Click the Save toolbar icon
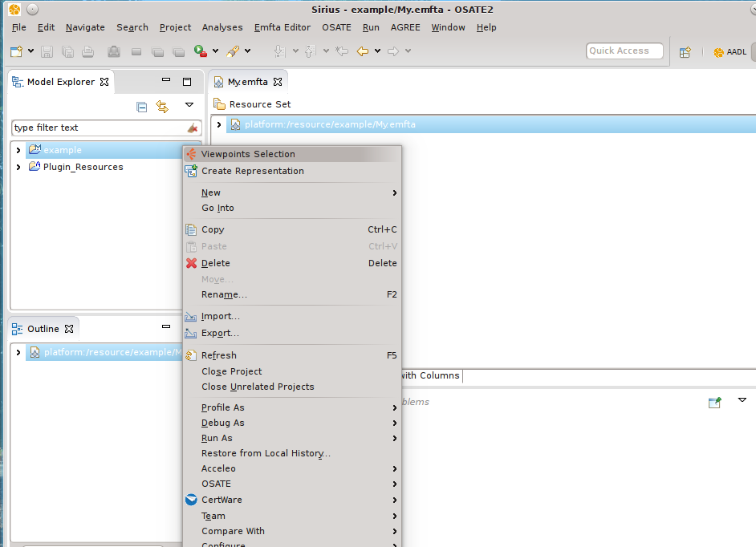756x547 pixels. [x=47, y=51]
